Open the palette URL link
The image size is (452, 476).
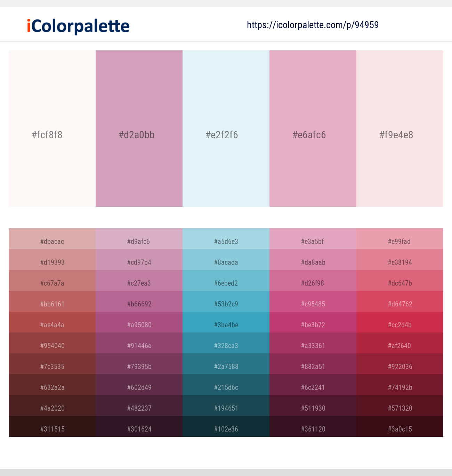click(x=313, y=25)
